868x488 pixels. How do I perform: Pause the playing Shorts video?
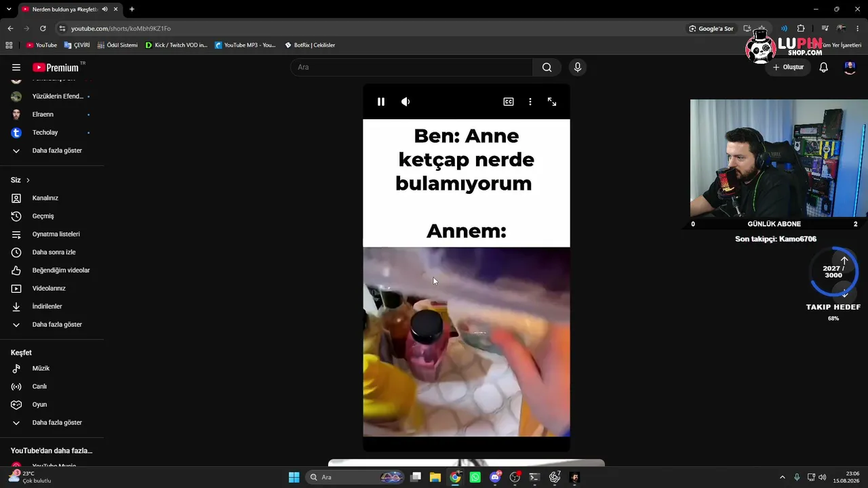381,102
